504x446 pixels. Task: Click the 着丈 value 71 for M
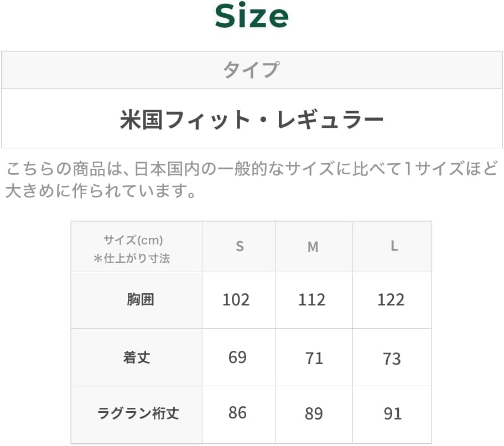[314, 359]
